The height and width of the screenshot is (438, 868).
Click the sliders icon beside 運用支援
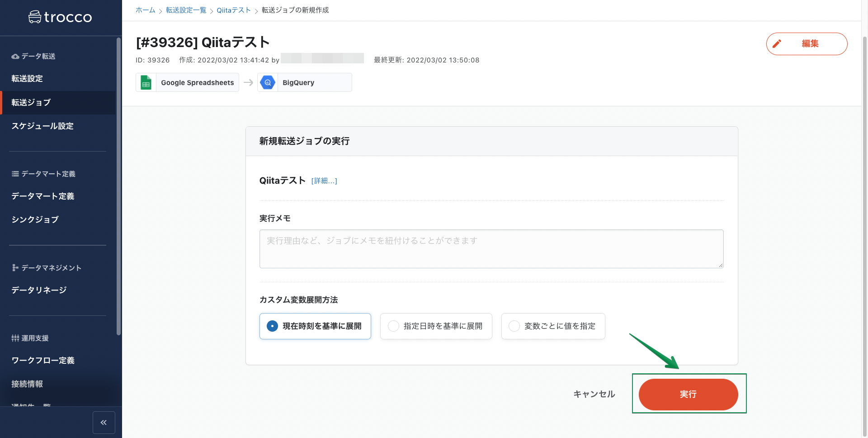pos(15,338)
